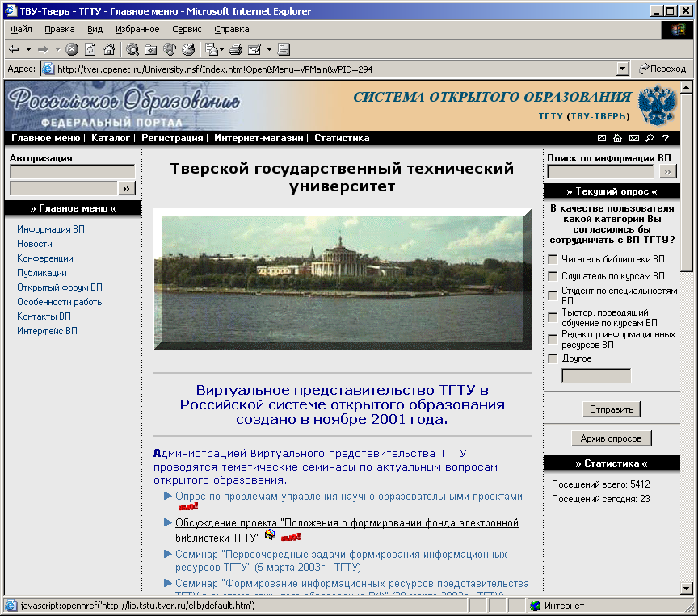Viewport: 698px width, 616px height.
Task: Open 'Статистика' in the black nav bar
Action: 342,138
